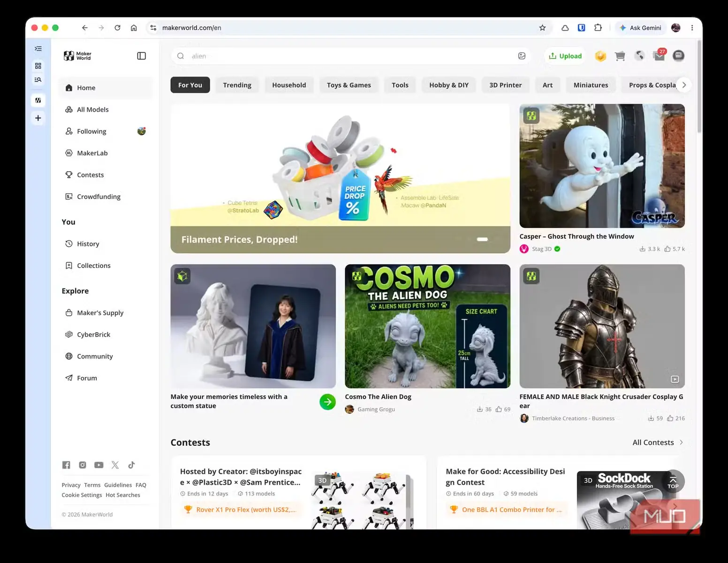Click the green arrow on custom statue card
This screenshot has height=563, width=728.
(327, 402)
